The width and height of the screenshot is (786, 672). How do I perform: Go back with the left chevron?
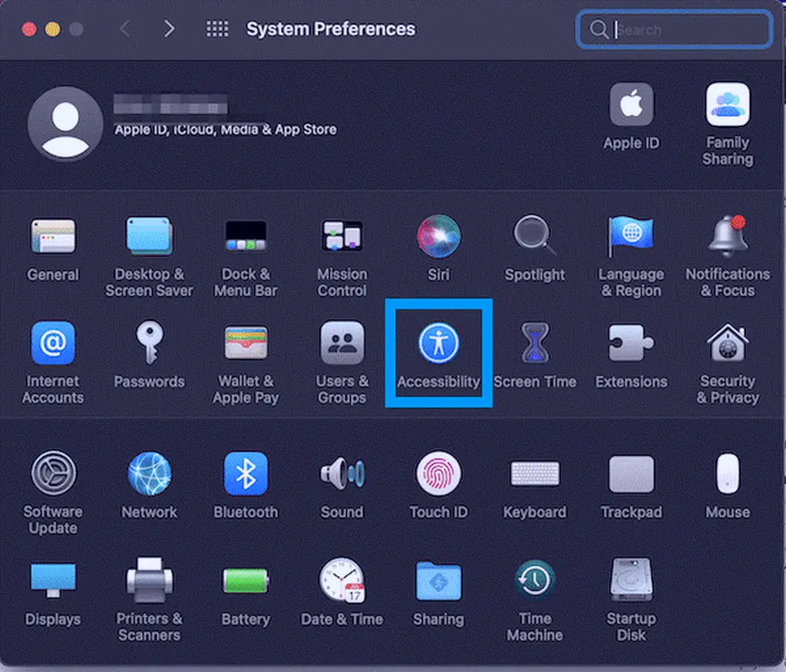pyautogui.click(x=125, y=29)
